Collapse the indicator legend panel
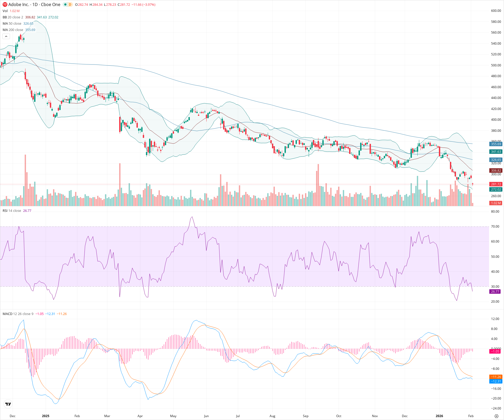The width and height of the screenshot is (504, 420). (x=6, y=36)
